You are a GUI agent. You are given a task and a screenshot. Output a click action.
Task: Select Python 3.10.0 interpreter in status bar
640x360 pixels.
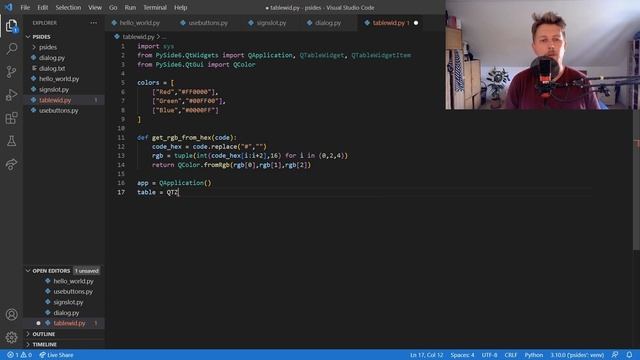coord(577,355)
